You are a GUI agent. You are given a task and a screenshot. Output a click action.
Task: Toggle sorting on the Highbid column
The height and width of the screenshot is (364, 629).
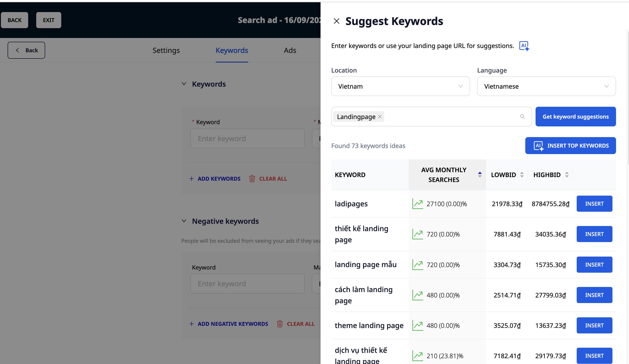567,175
